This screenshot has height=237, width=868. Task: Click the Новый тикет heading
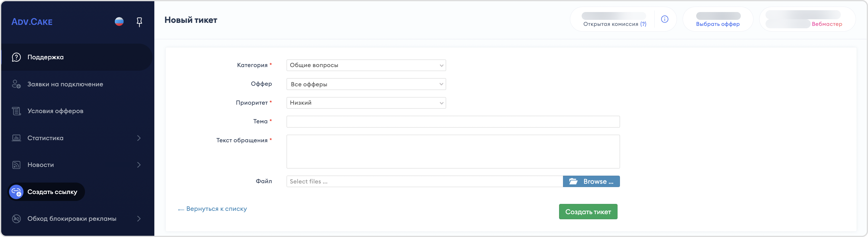pyautogui.click(x=191, y=20)
